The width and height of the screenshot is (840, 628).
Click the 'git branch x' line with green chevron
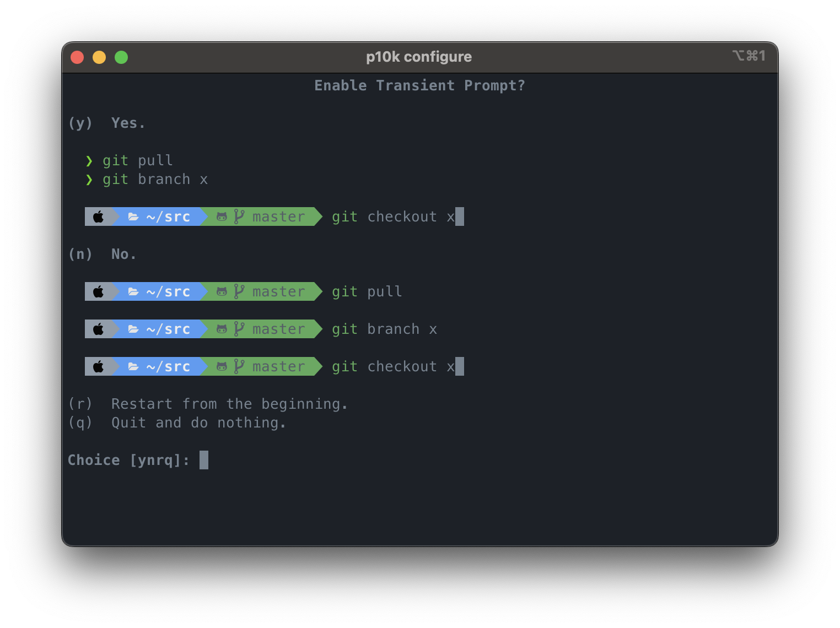point(147,180)
